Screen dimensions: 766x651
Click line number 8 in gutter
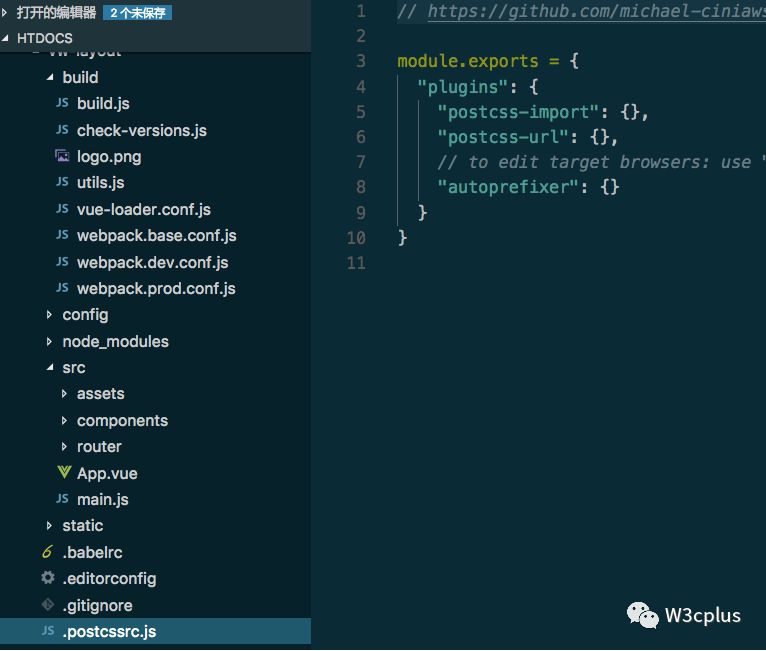(361, 187)
